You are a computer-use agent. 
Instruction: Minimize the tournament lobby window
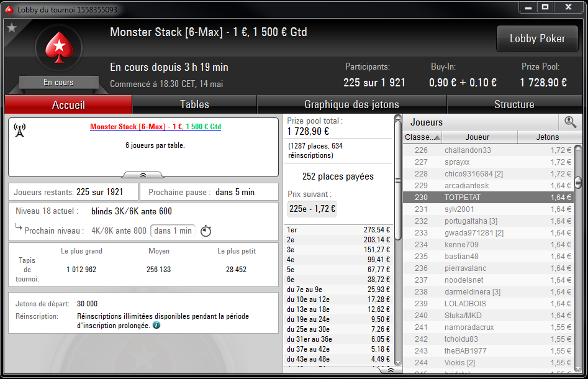528,7
